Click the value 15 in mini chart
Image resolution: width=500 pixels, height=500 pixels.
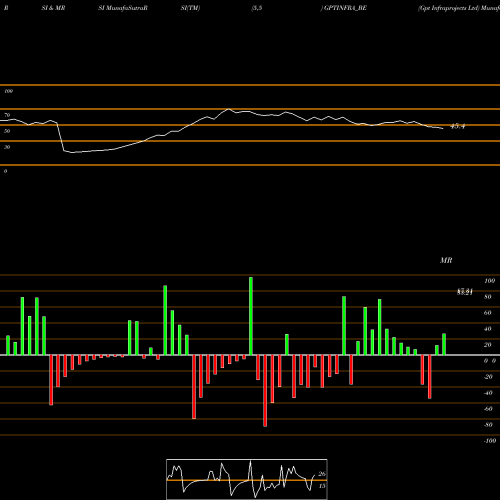pos(322,486)
